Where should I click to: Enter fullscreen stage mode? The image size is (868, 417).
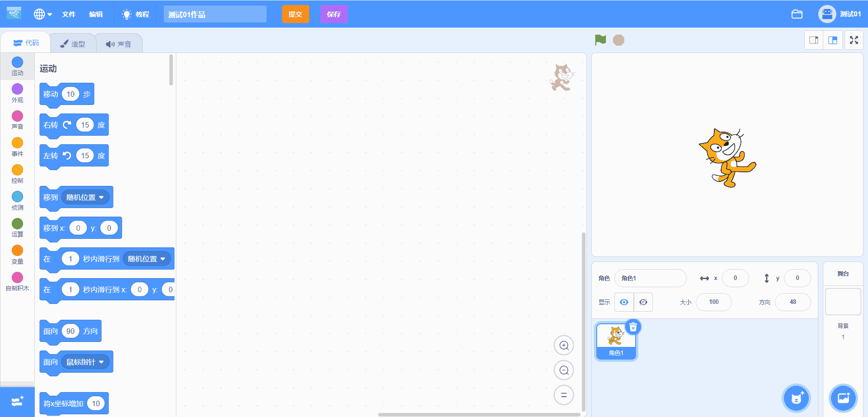[x=854, y=40]
